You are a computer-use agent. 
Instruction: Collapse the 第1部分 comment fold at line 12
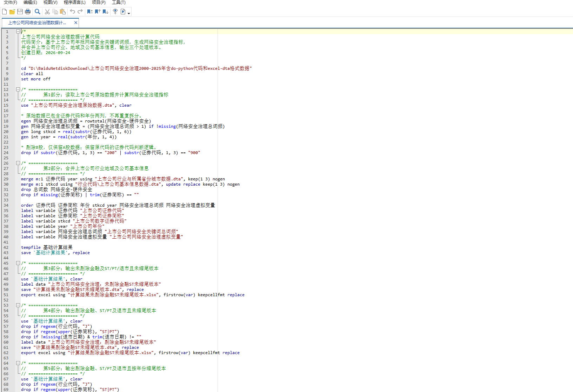tap(18, 89)
